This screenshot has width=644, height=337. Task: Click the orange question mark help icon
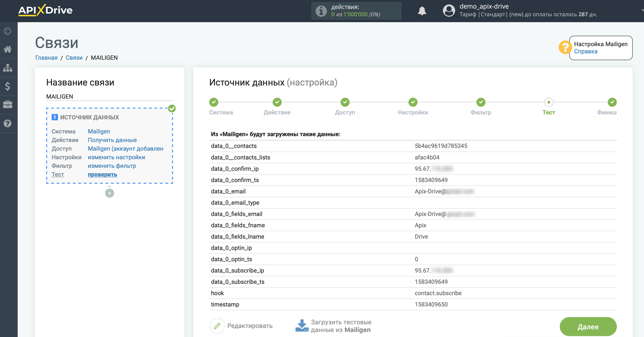tap(565, 47)
